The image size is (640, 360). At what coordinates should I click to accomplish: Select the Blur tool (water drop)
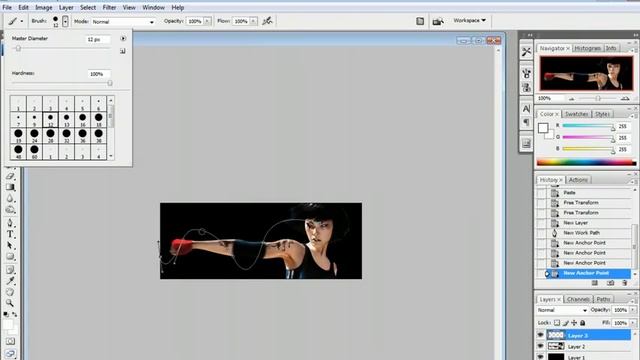tap(10, 199)
